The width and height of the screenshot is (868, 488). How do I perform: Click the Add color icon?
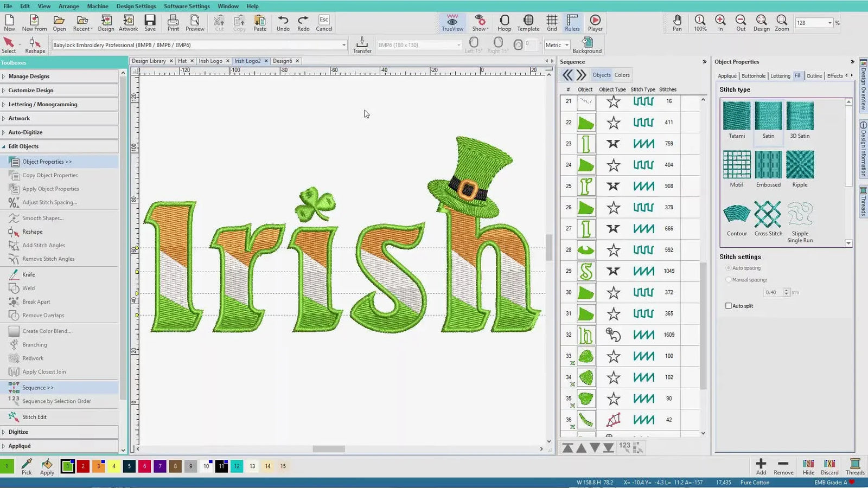(x=761, y=466)
